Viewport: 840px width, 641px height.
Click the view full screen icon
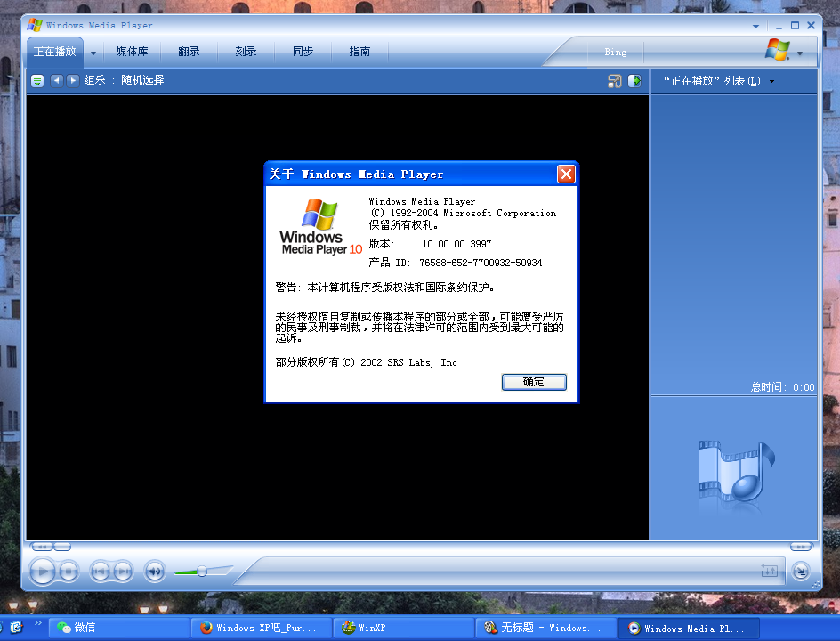click(614, 81)
